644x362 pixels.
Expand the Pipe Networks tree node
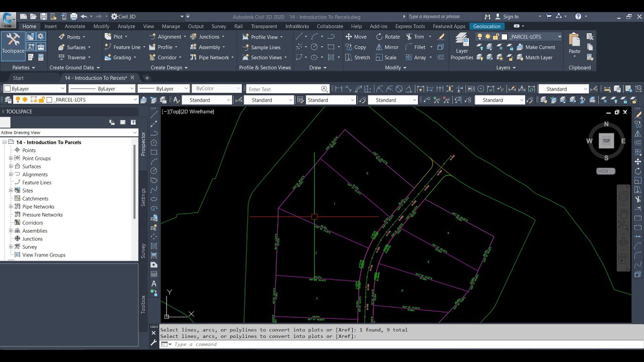11,207
